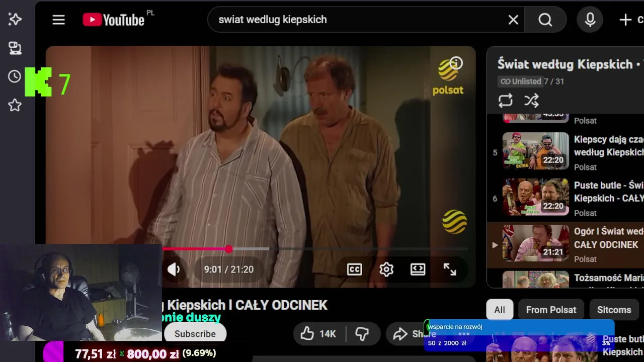644x362 pixels.
Task: Click the playlist title Świat według Kiepskich
Action: coord(565,64)
